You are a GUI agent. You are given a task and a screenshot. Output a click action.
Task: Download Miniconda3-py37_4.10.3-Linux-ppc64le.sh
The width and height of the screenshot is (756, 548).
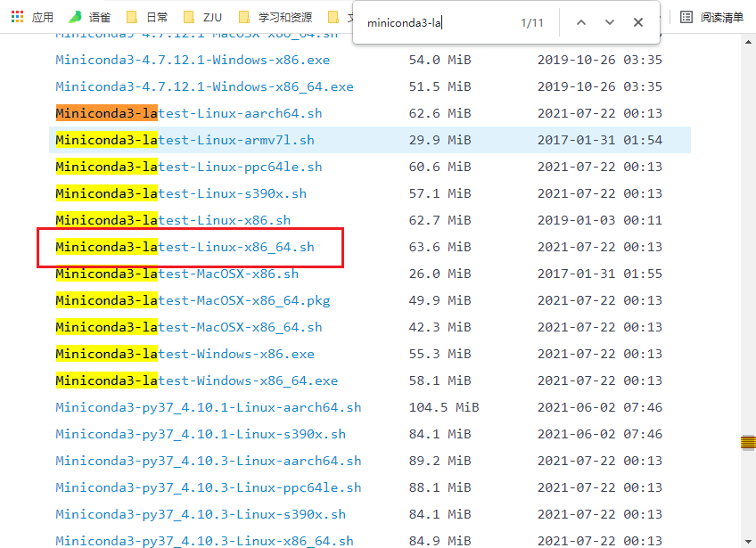[x=209, y=487]
